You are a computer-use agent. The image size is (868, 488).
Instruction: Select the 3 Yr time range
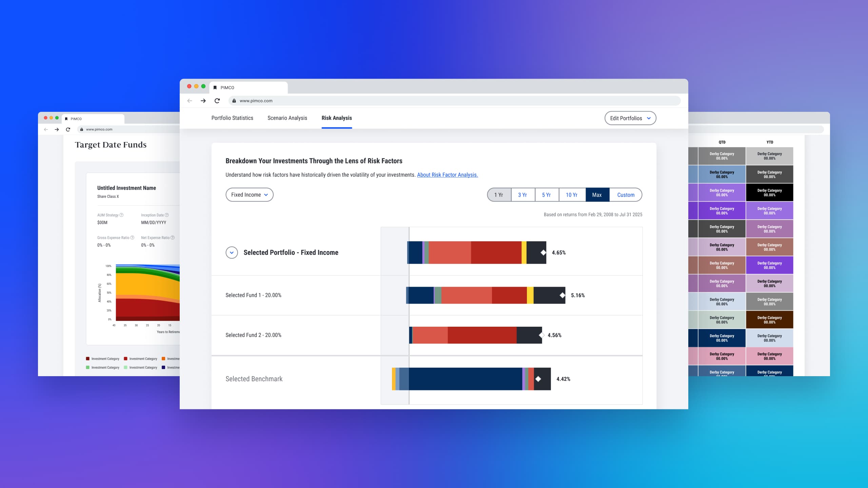pos(522,195)
